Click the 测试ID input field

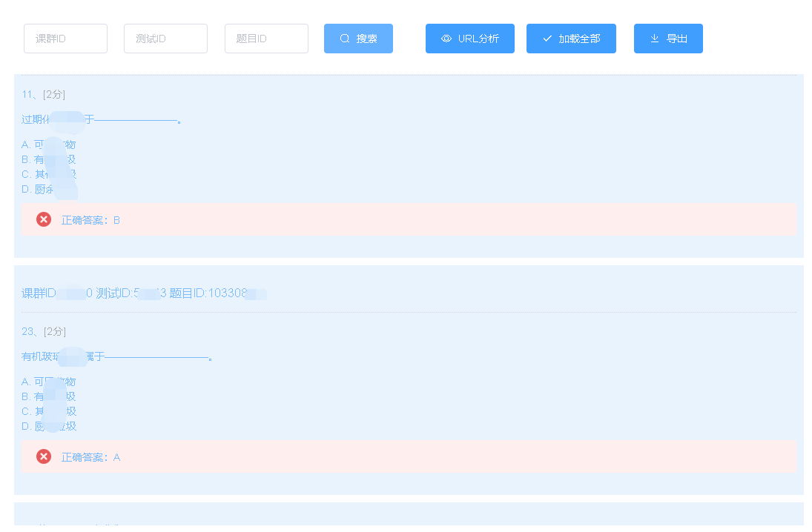pyautogui.click(x=165, y=39)
